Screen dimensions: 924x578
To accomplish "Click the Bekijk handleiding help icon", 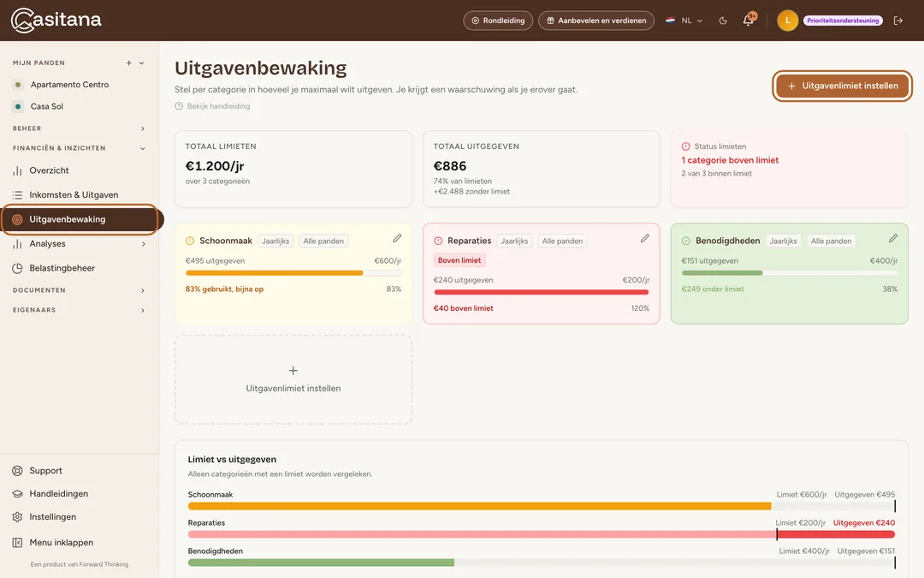I will coord(179,106).
